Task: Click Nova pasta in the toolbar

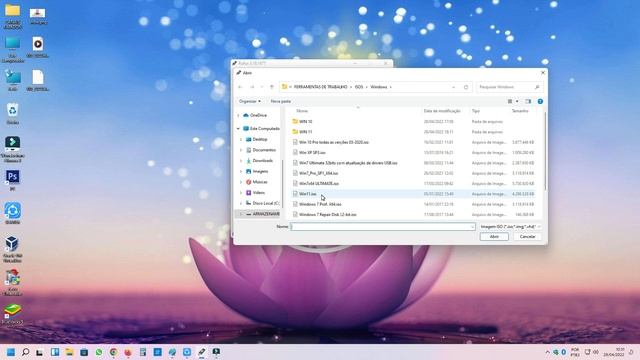Action: pos(281,101)
